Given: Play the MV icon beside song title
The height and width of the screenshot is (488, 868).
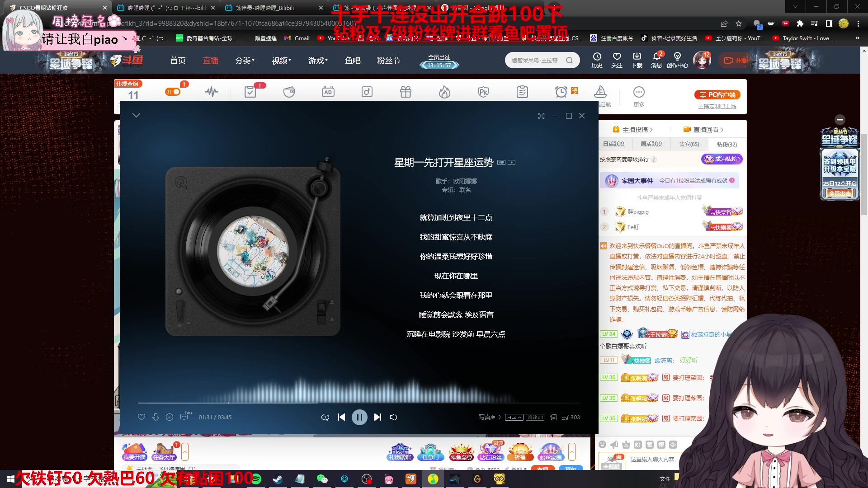Looking at the screenshot, I should [x=512, y=163].
